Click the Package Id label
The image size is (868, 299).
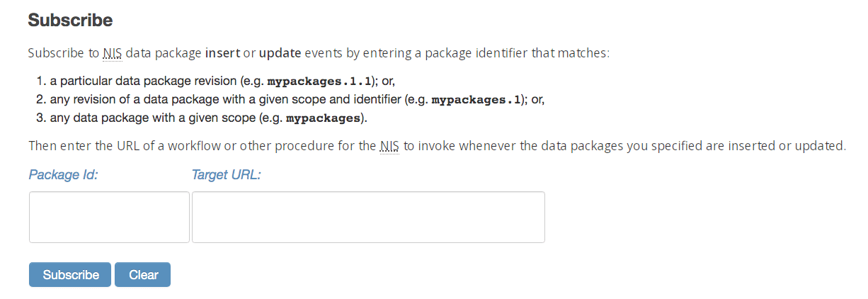click(x=63, y=174)
